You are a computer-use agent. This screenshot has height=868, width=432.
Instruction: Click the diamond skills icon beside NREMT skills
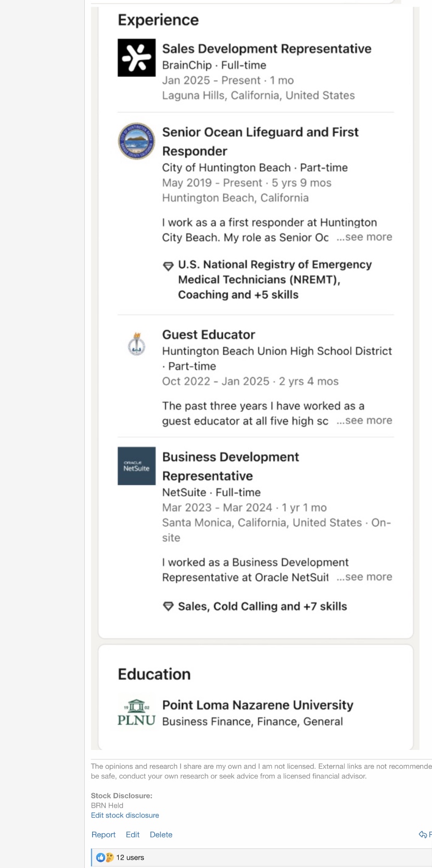tap(168, 266)
